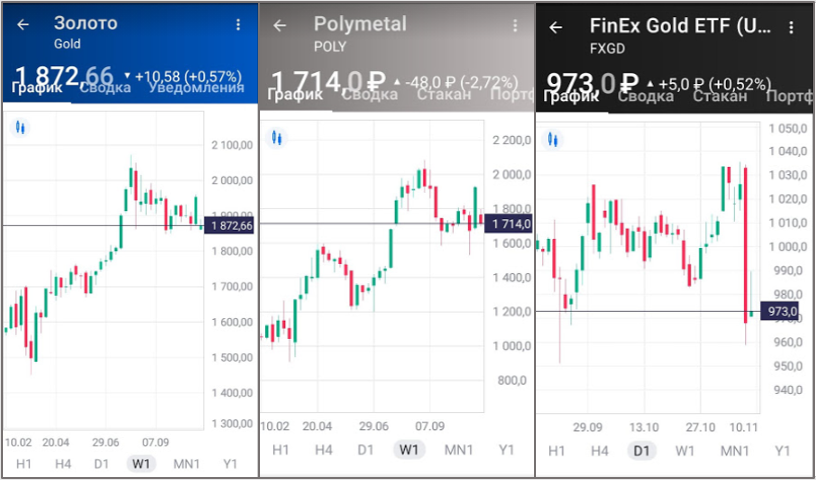The height and width of the screenshot is (480, 816).
Task: Open the Gold panel three-dot menu
Action: click(238, 24)
